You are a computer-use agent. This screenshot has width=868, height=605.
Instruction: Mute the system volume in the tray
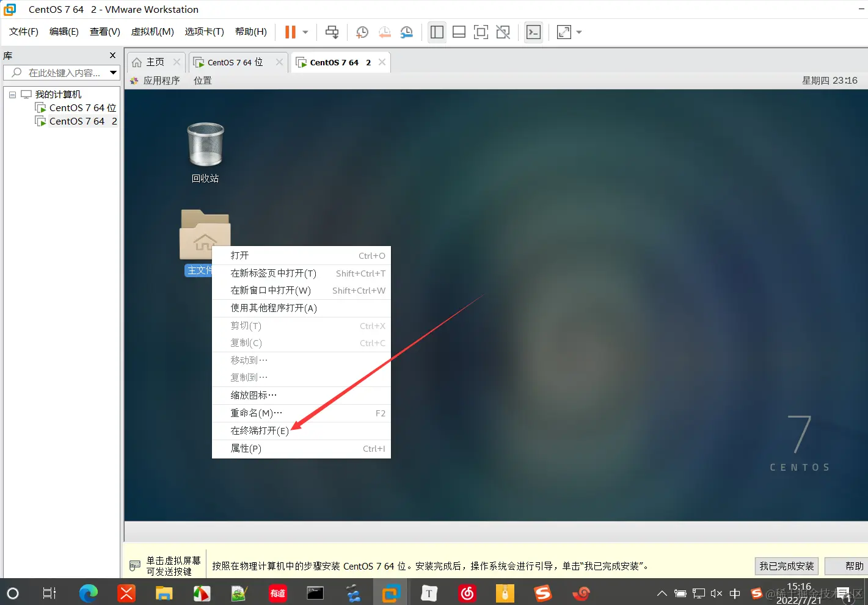pos(717,593)
